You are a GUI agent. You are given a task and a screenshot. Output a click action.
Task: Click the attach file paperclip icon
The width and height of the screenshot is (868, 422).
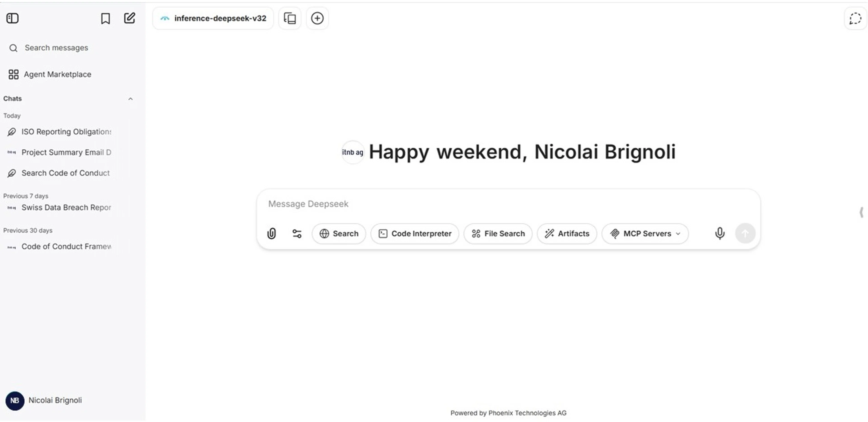pos(271,234)
